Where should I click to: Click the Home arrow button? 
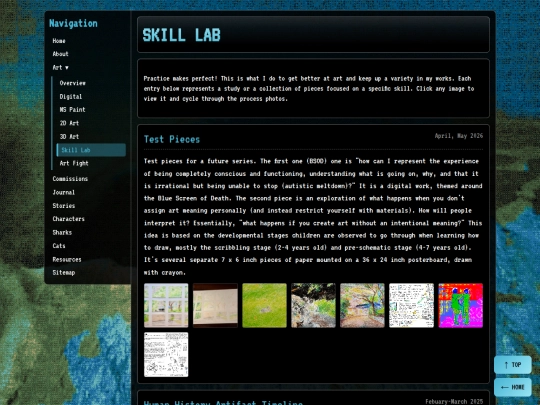(x=513, y=387)
